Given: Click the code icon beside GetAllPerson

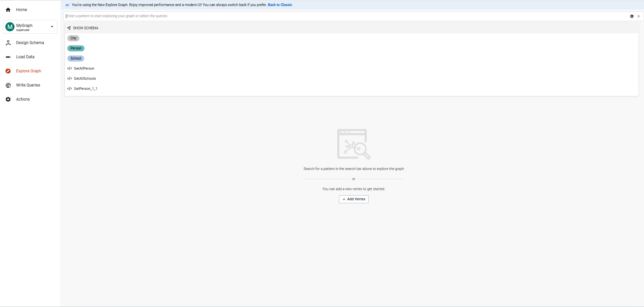Looking at the screenshot, I should coord(70,68).
